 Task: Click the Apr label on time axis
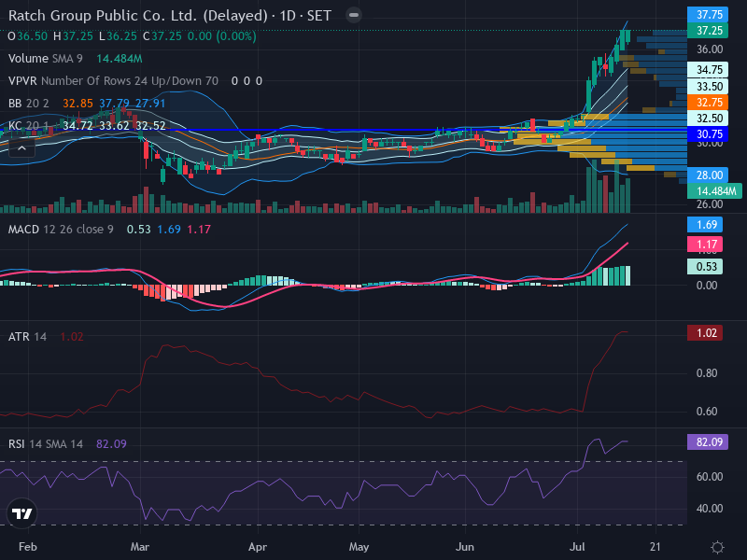point(258,547)
